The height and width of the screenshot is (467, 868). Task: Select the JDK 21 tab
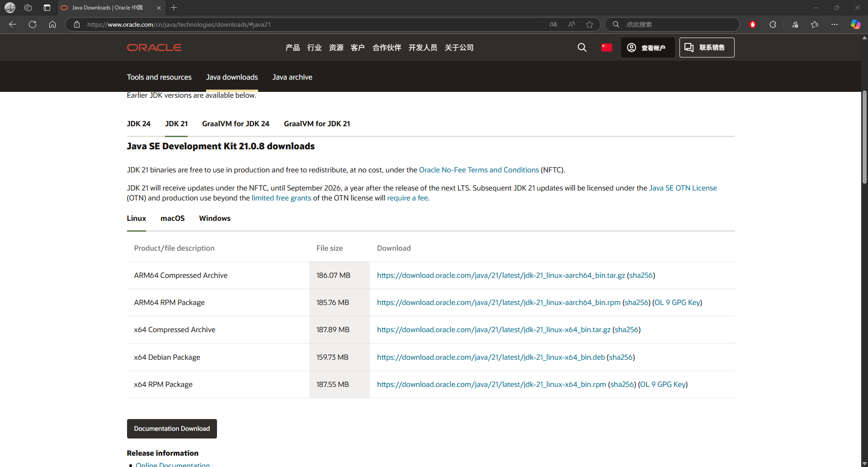(176, 124)
